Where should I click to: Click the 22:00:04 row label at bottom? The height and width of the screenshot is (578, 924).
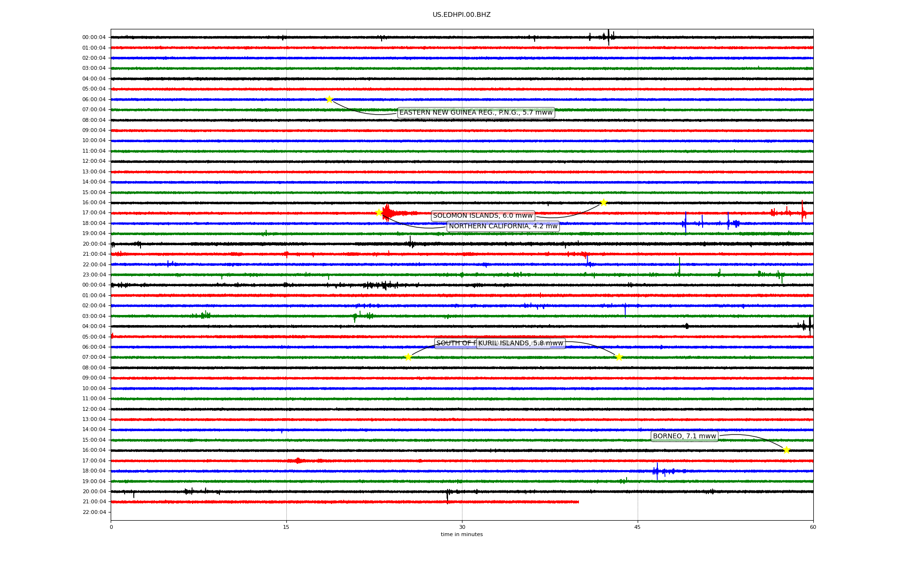pyautogui.click(x=94, y=512)
